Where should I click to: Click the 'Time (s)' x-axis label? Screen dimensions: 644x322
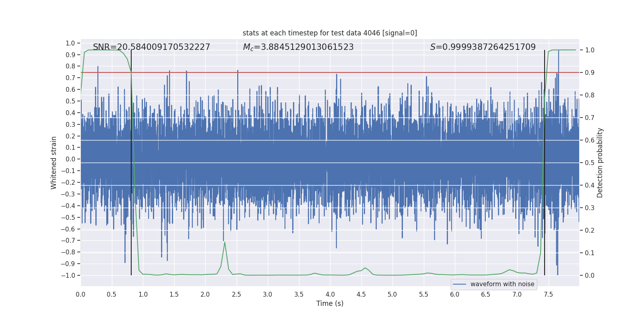tap(330, 303)
